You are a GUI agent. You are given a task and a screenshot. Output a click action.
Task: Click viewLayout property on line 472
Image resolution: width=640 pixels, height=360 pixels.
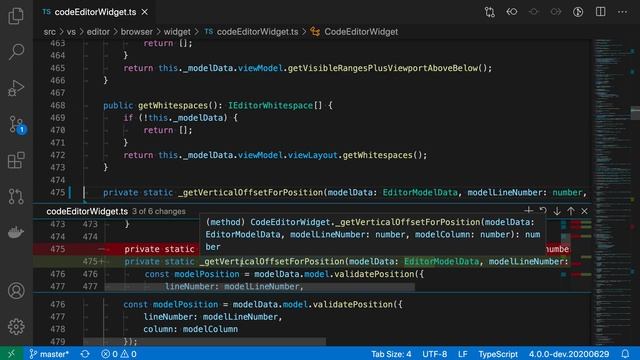click(x=313, y=155)
